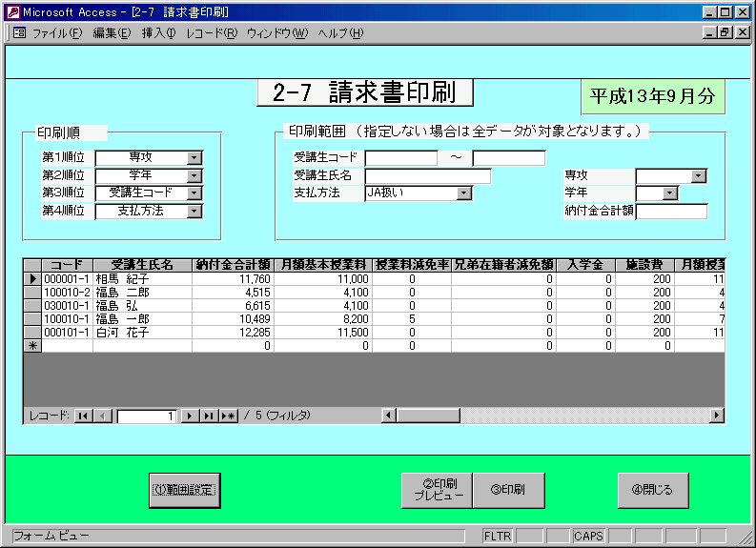
Task: Click the new record navigation button
Action: 229,416
